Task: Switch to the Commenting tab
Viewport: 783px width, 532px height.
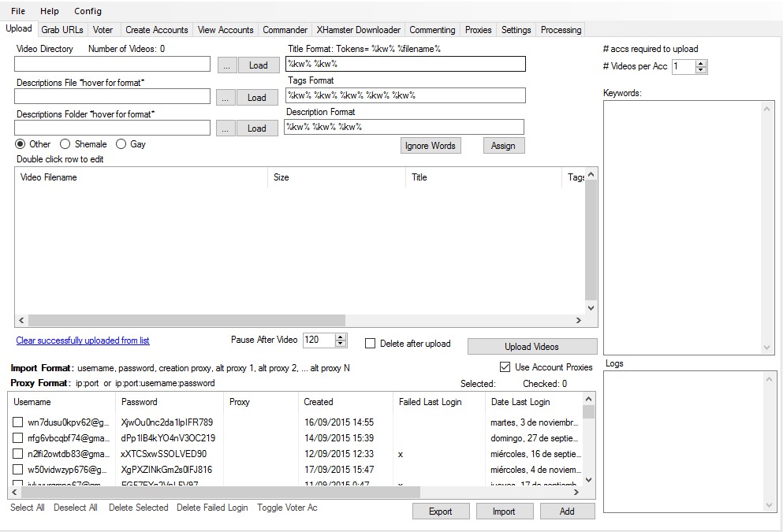Action: pos(432,30)
